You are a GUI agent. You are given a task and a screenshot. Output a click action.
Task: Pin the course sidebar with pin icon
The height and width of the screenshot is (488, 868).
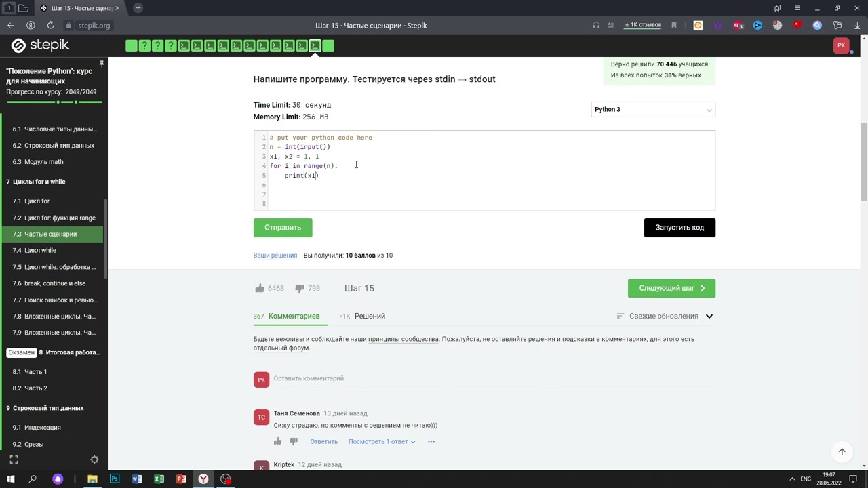(101, 64)
